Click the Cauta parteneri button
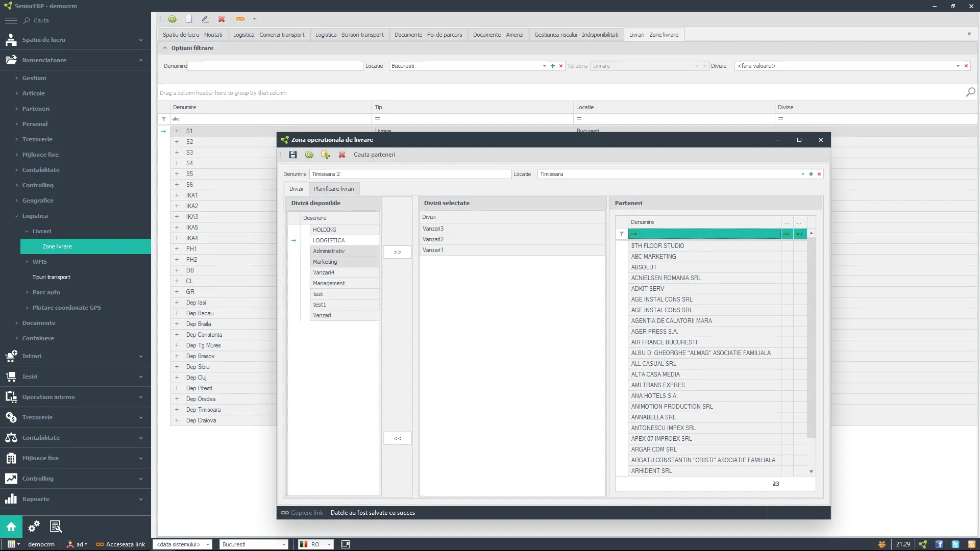 point(374,155)
